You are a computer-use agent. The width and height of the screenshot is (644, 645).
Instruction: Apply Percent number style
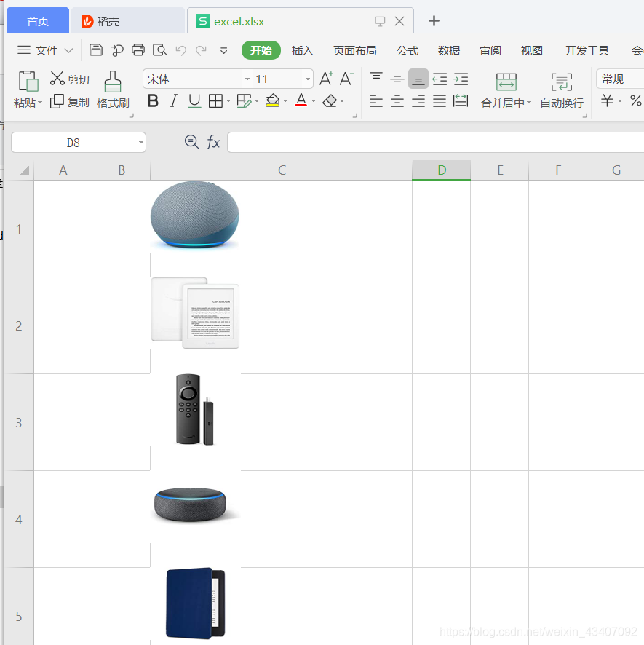tap(636, 102)
